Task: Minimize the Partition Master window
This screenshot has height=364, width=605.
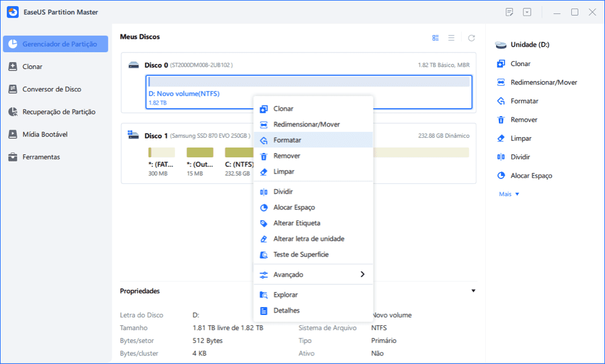Action: click(x=557, y=12)
